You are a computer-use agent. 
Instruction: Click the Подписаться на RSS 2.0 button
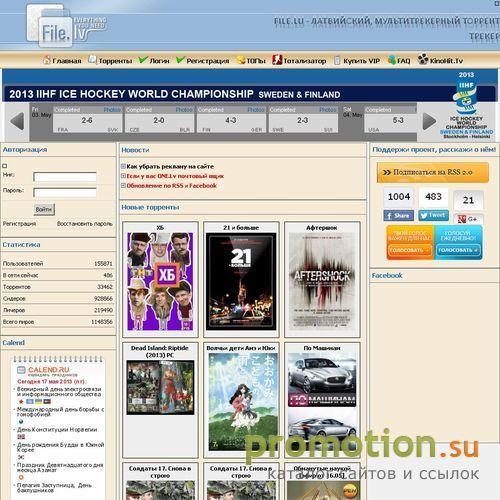point(433,172)
